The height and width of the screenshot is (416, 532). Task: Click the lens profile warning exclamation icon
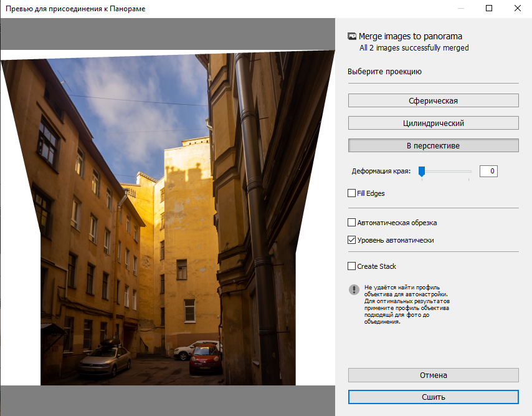tap(353, 289)
